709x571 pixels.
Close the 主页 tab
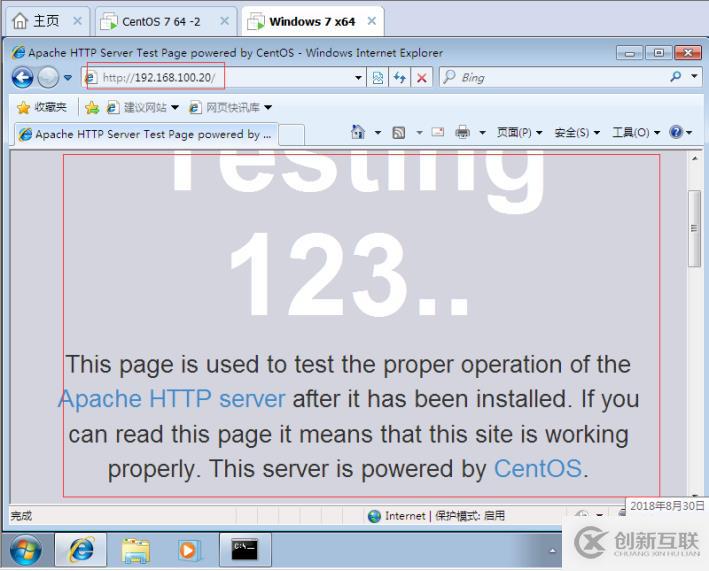[77, 21]
